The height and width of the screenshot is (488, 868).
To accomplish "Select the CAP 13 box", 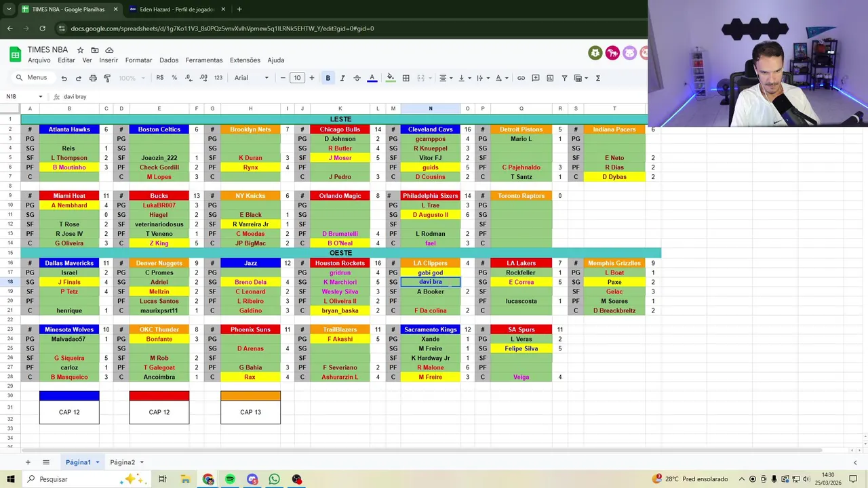I will coord(250,412).
